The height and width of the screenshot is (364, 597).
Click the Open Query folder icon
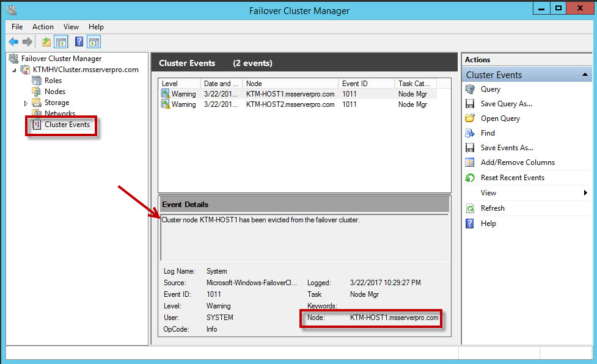point(470,118)
